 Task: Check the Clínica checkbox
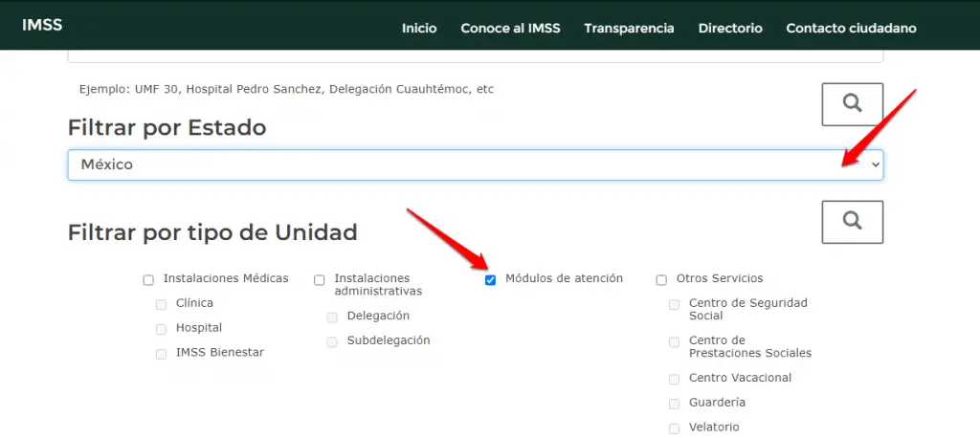pos(161,305)
